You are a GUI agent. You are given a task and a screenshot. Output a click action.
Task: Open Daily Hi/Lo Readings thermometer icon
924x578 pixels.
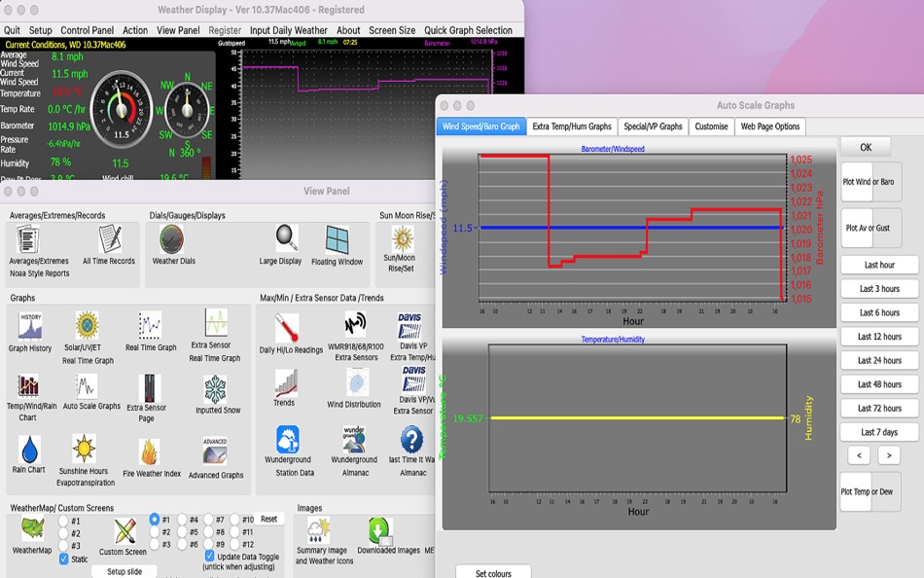click(287, 328)
